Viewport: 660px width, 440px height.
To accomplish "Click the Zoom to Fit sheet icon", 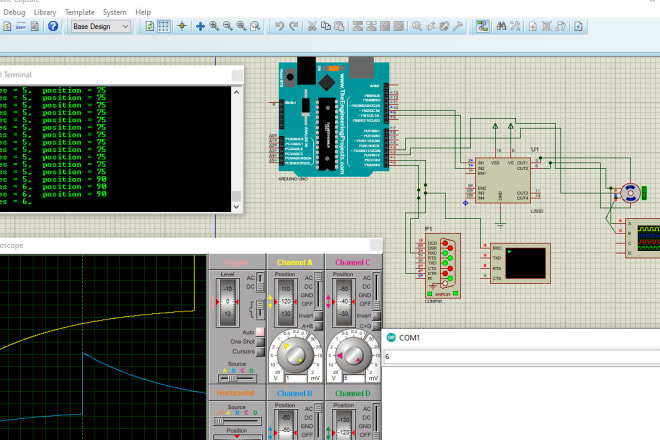I will (x=241, y=26).
